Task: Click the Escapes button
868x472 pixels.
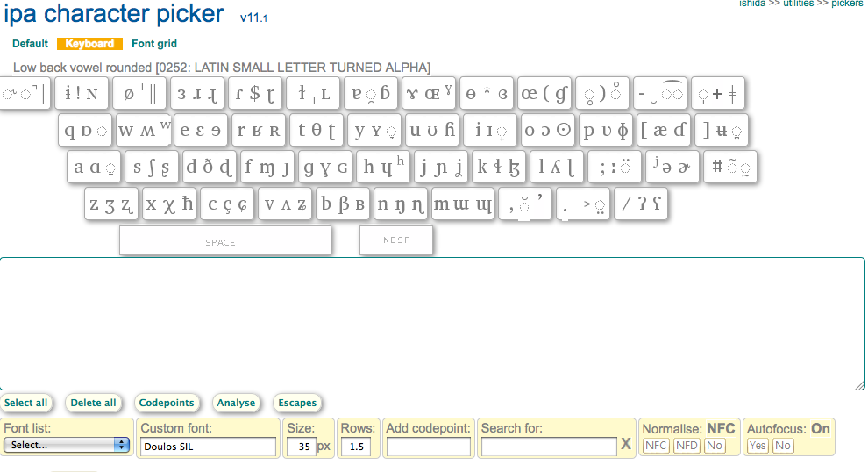Action: [297, 403]
